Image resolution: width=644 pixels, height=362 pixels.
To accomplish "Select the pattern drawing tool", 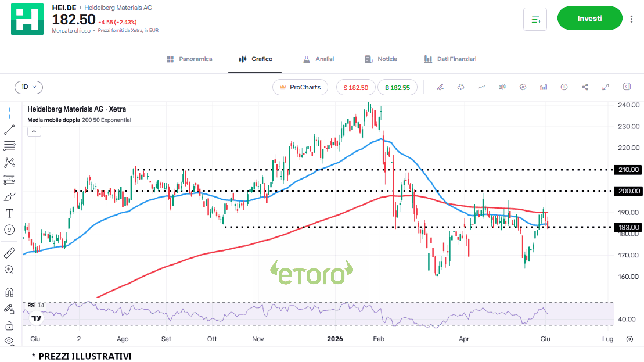I will [9, 163].
